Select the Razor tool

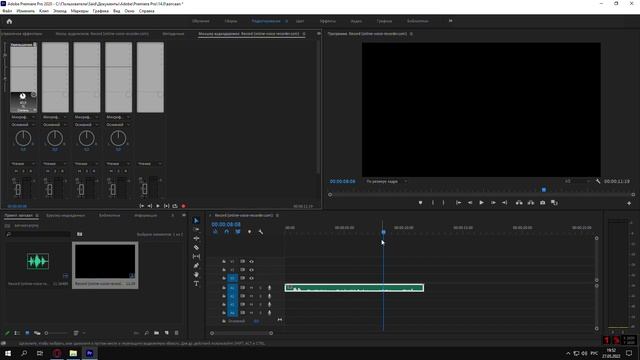coord(196,247)
